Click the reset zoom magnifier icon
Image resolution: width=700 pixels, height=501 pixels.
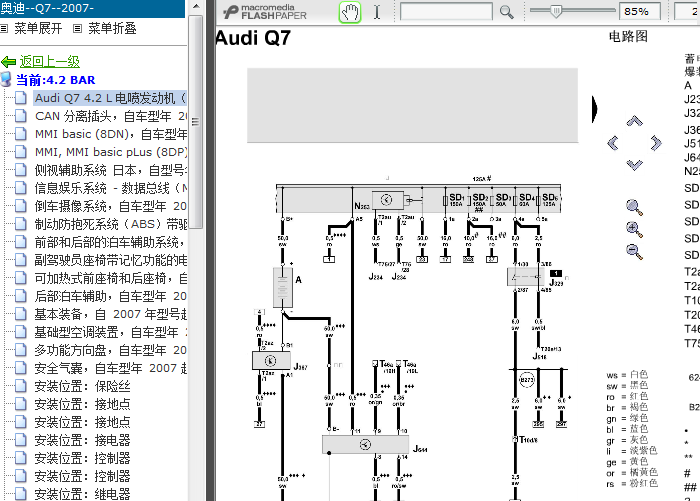click(634, 208)
